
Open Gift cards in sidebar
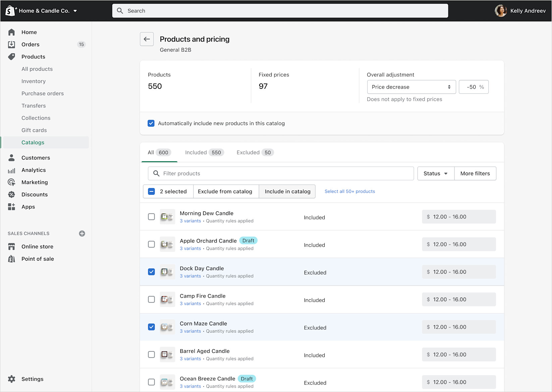coord(34,130)
